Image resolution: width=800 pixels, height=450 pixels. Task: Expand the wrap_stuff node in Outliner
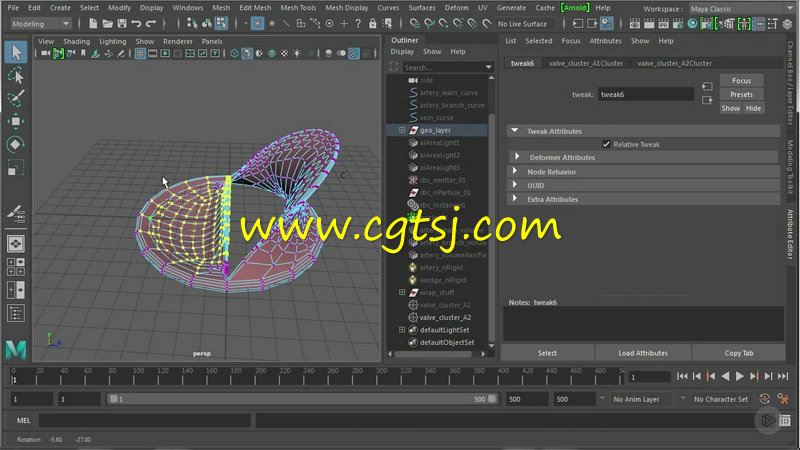[x=402, y=292]
